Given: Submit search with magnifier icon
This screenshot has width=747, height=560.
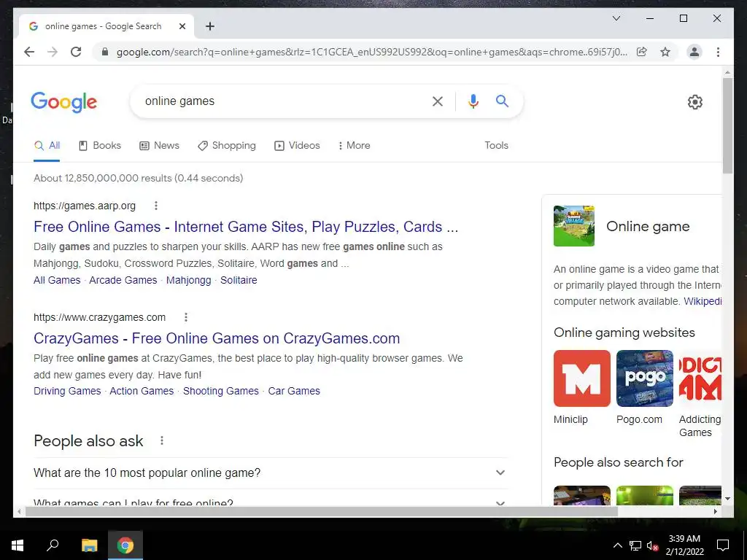Looking at the screenshot, I should (502, 101).
